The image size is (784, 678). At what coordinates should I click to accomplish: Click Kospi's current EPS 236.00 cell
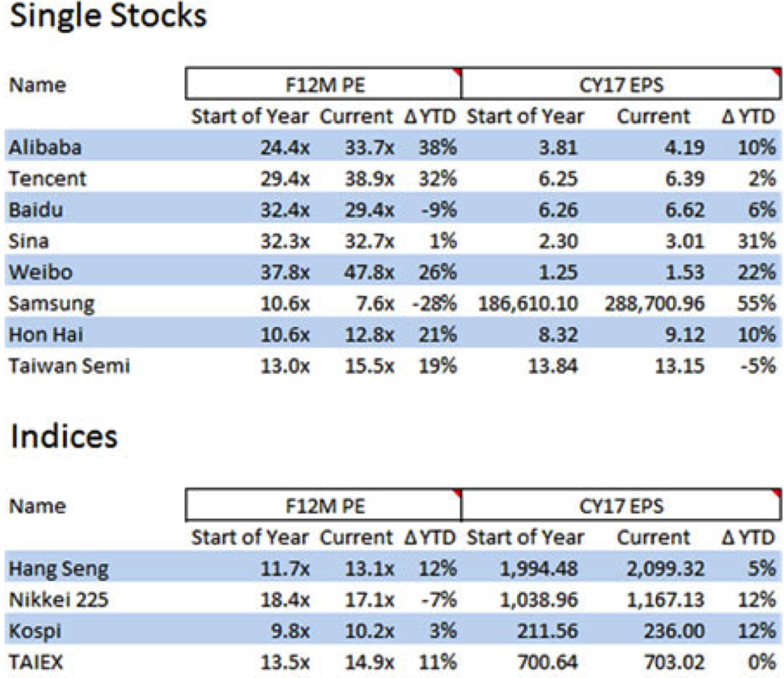(x=673, y=632)
